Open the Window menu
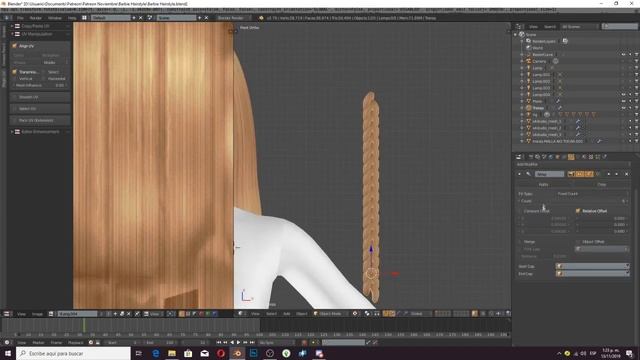 55,18
